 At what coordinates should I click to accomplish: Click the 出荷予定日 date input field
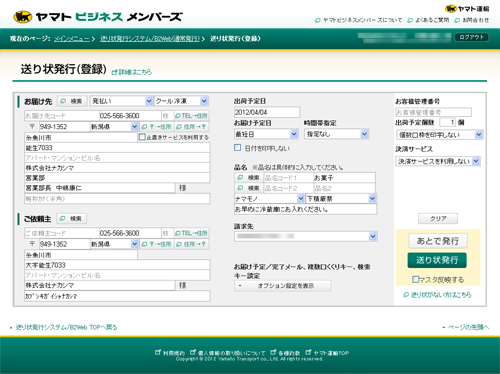pos(267,112)
